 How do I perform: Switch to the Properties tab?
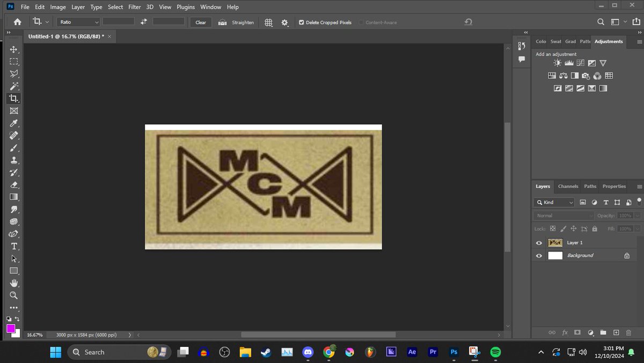pyautogui.click(x=614, y=186)
